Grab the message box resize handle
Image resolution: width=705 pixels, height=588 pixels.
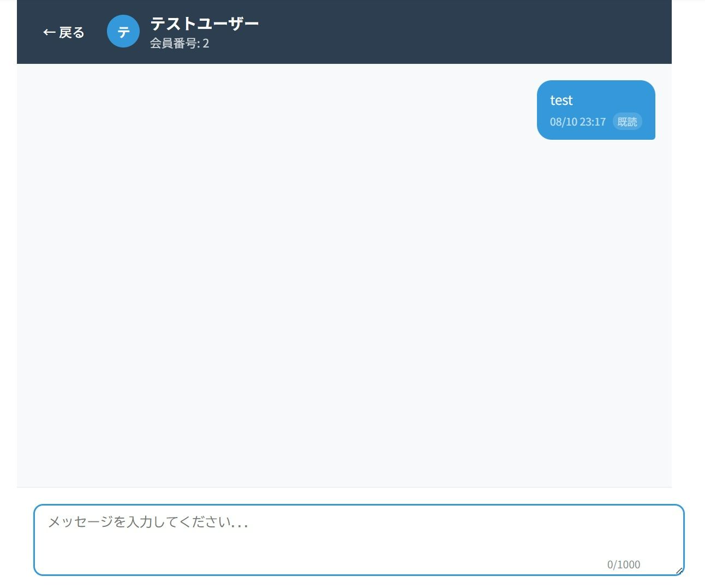(x=679, y=571)
